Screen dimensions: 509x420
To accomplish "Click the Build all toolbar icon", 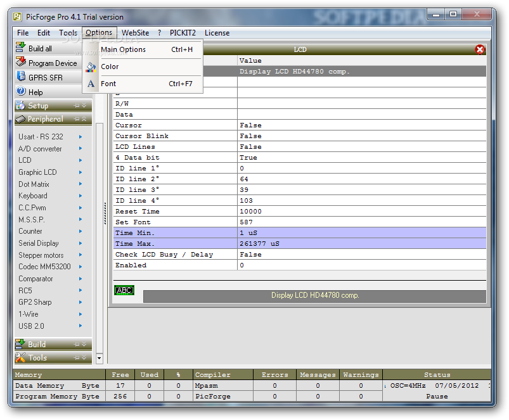I will (20, 48).
